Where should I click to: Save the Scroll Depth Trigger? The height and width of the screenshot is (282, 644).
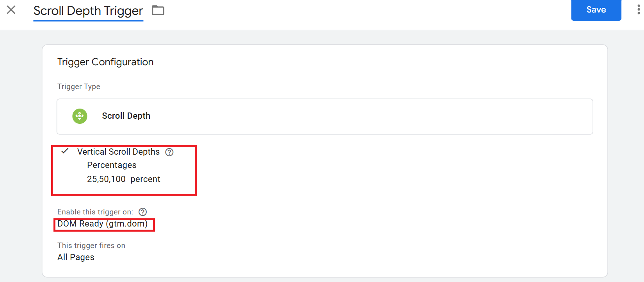point(596,10)
